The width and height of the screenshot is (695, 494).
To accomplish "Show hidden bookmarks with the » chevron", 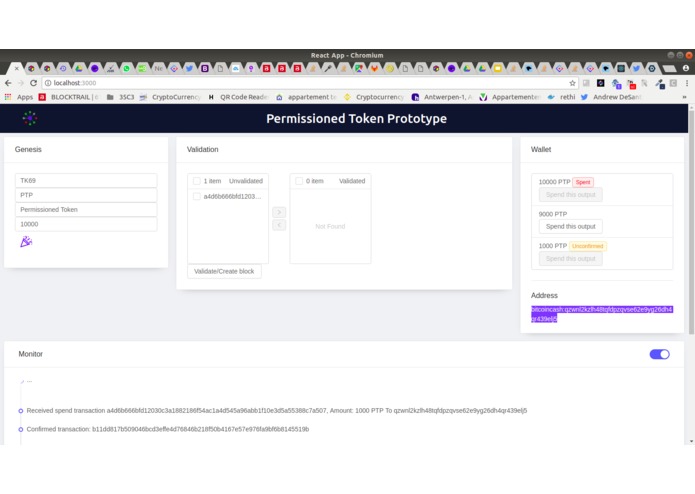I will (684, 97).
